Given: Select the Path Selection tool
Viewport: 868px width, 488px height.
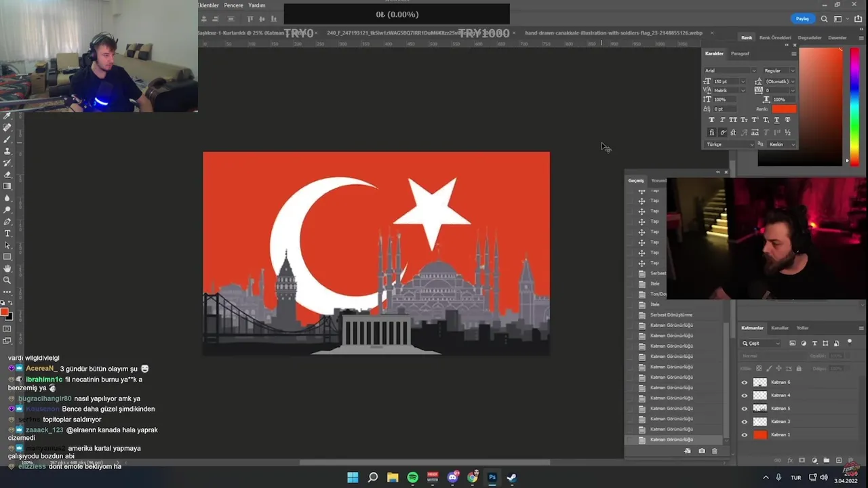Looking at the screenshot, I should pos(7,245).
